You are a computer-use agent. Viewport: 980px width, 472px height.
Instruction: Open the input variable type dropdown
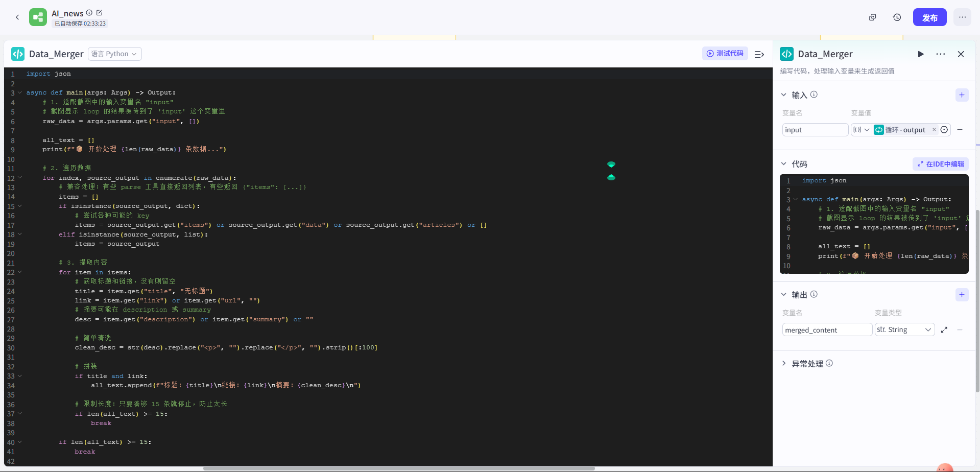click(861, 130)
